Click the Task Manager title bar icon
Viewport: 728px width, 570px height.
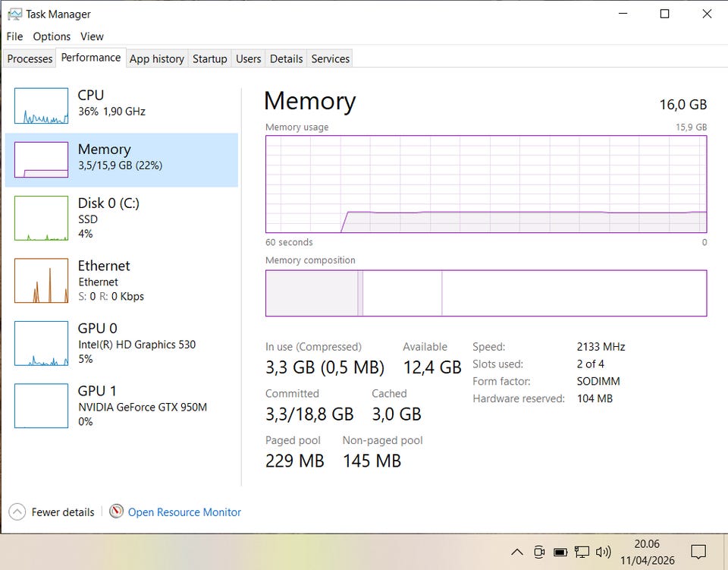[14, 14]
